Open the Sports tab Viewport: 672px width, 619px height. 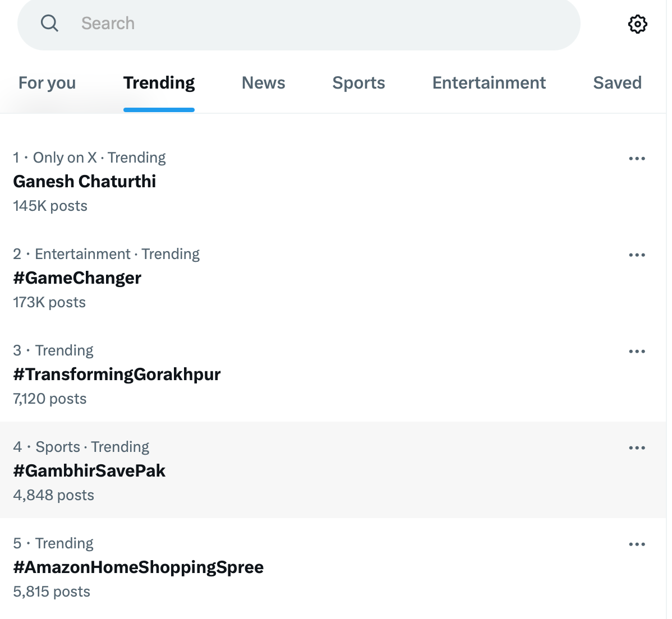point(358,83)
